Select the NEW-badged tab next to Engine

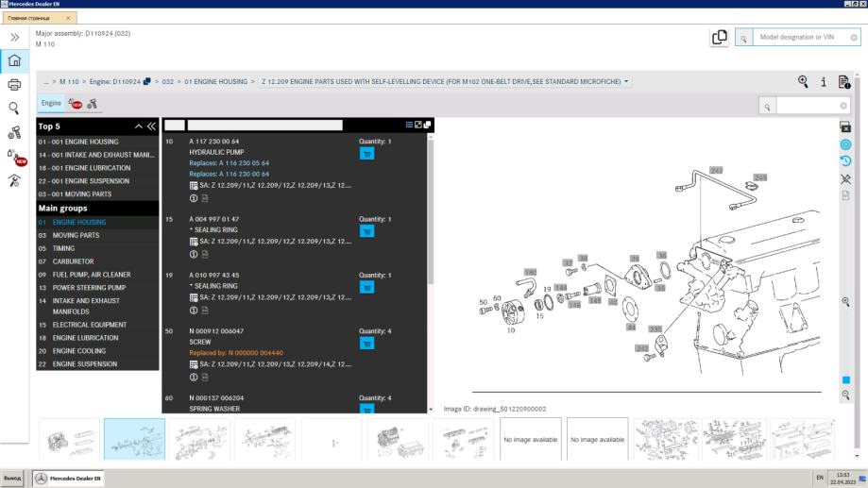point(76,104)
